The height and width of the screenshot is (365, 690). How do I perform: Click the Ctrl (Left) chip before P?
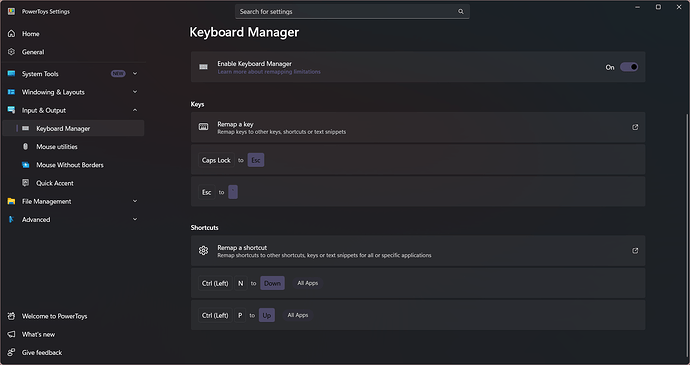pos(215,315)
